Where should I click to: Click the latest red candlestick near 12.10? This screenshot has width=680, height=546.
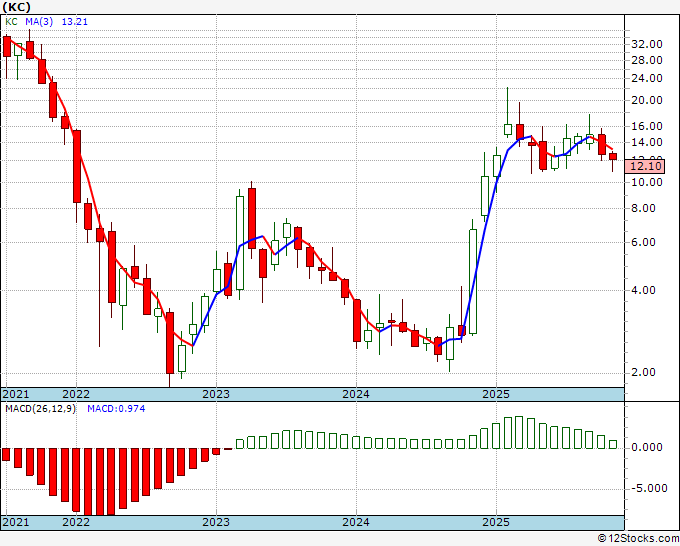(613, 157)
